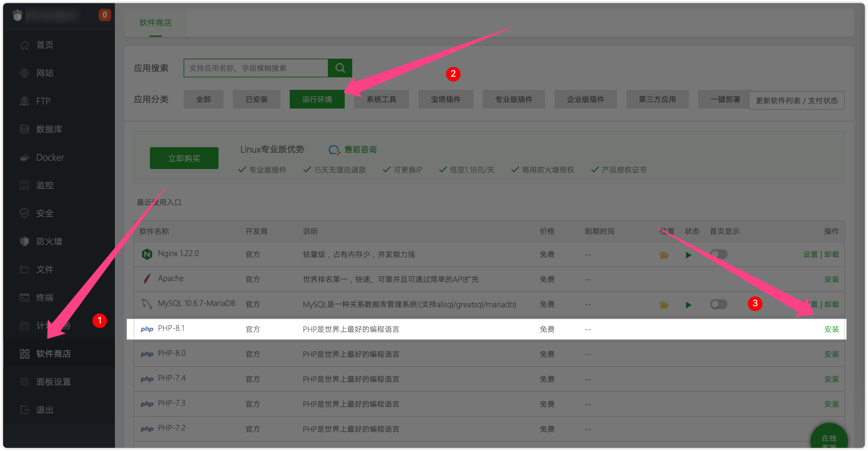The width and height of the screenshot is (868, 451).
Task: Open Docker in the sidebar
Action: (50, 157)
